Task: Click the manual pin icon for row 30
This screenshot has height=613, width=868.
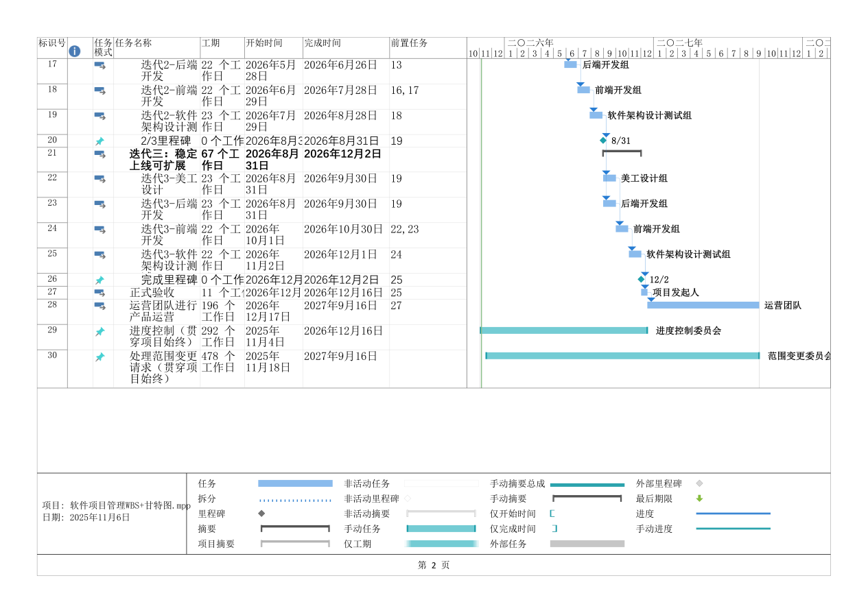Action: [x=99, y=357]
